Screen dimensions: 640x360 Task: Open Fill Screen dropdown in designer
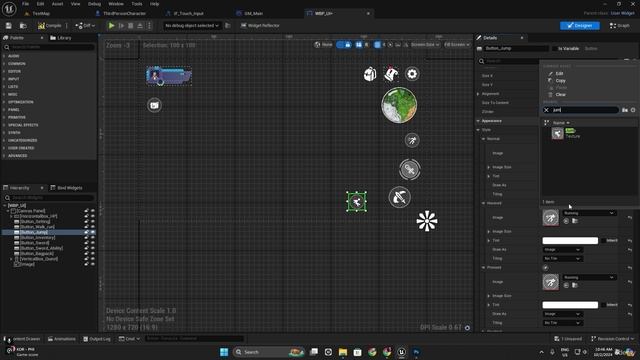click(457, 44)
